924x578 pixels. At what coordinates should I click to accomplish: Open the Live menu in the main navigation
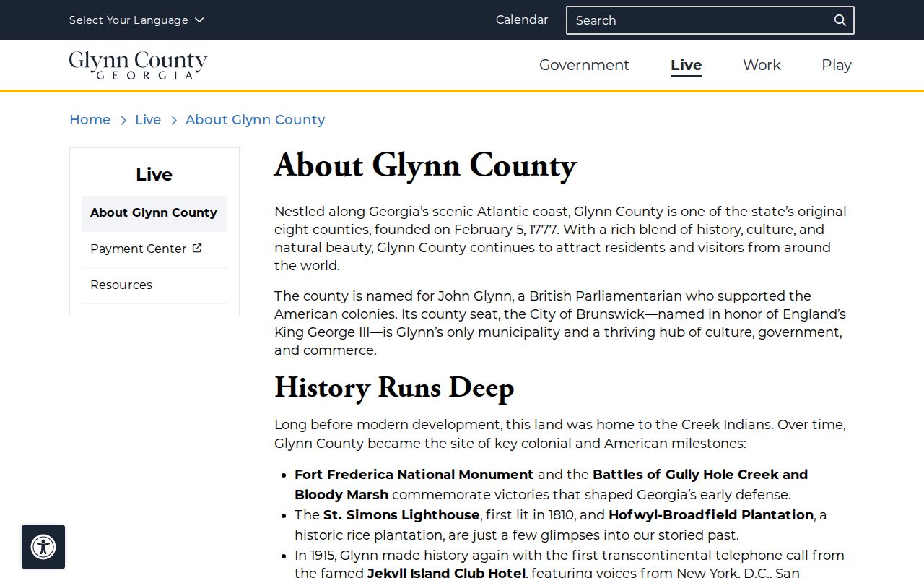[x=686, y=65]
